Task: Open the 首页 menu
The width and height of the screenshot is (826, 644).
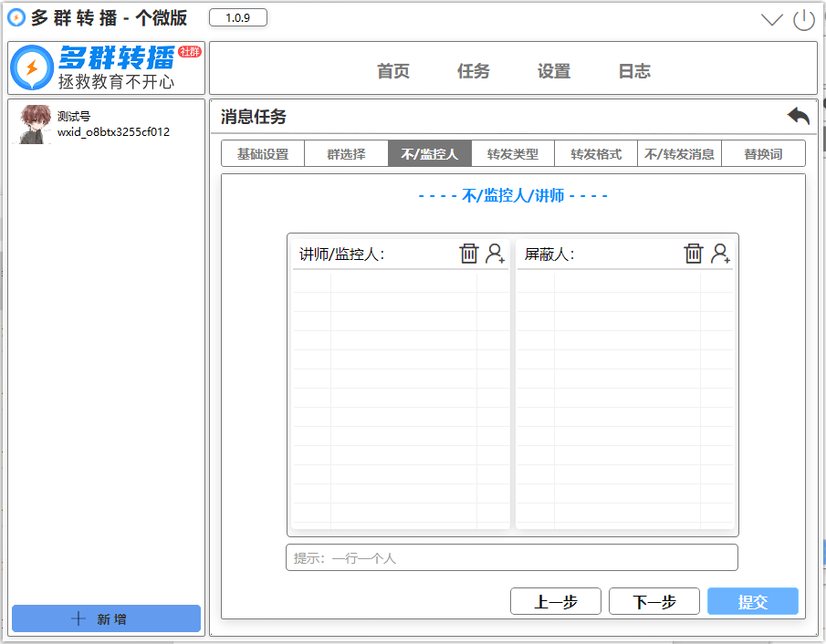Action: pyautogui.click(x=393, y=70)
